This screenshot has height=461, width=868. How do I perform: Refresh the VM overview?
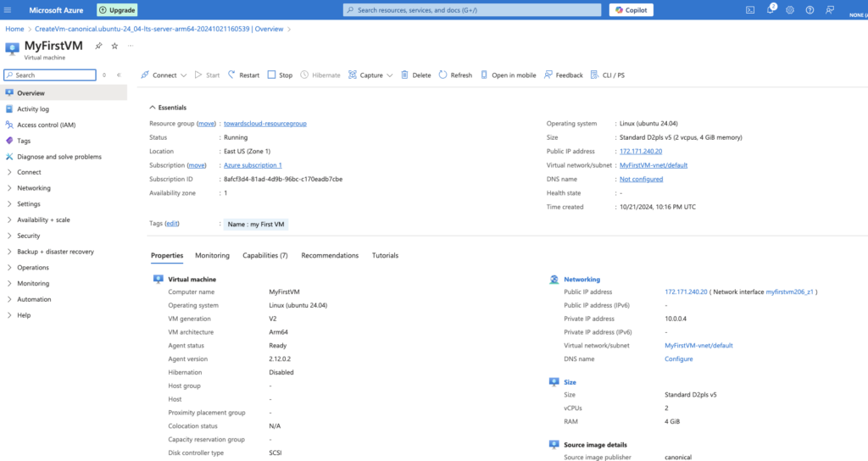coord(455,75)
